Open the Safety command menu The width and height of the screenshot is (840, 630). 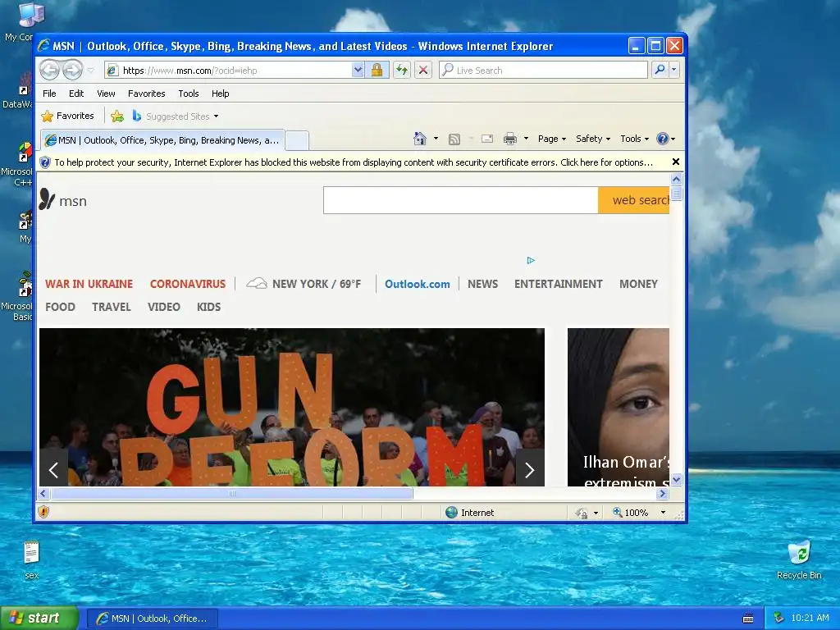coord(592,139)
